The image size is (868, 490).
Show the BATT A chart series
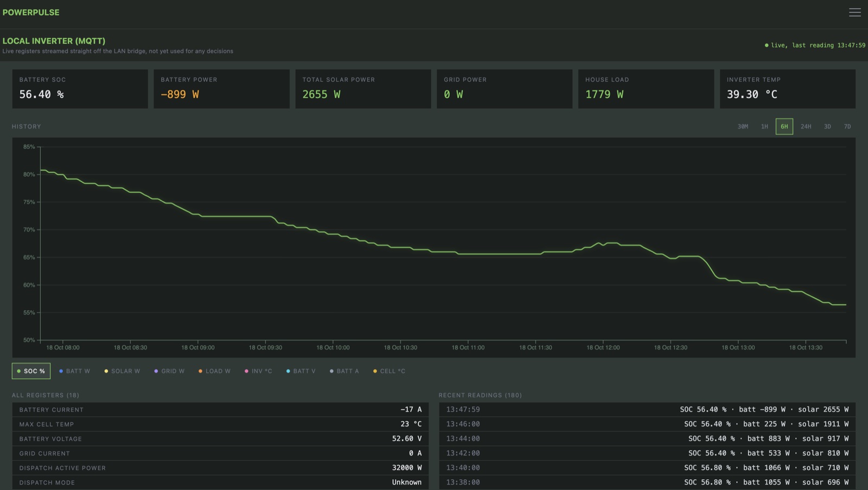(344, 371)
